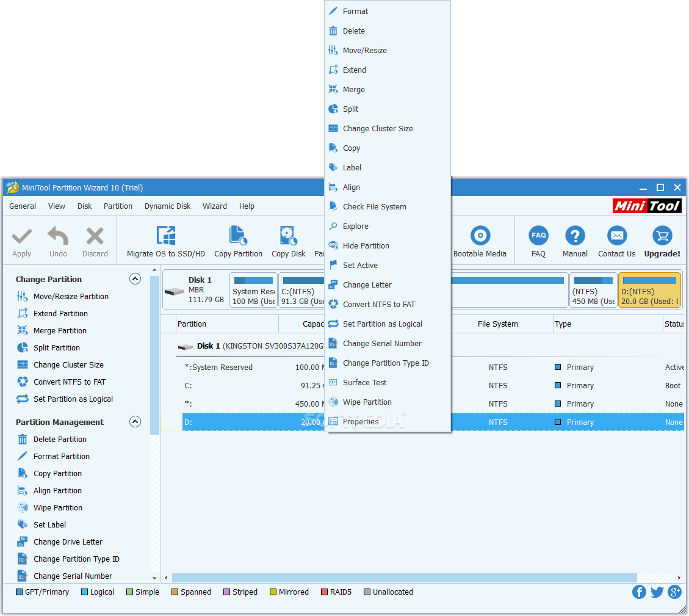Screen dimensions: 689x616
Task: Open the Dynamic Disk menu
Action: click(x=167, y=206)
